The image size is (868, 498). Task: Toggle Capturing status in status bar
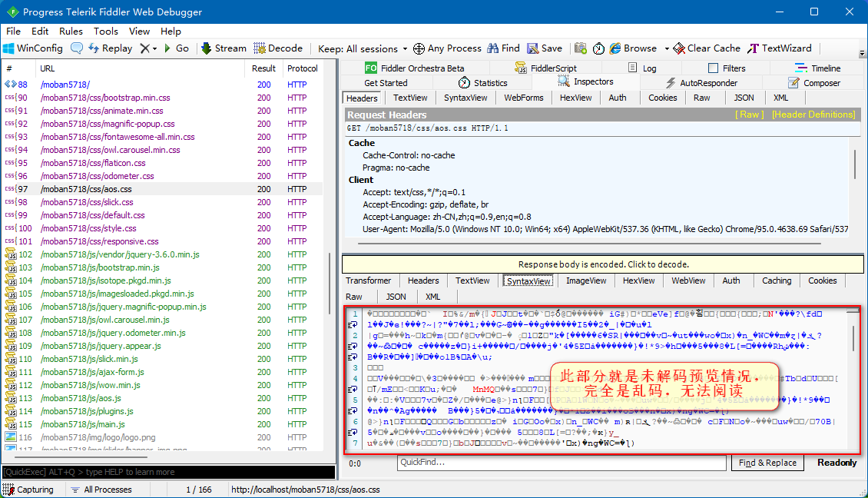tap(29, 490)
